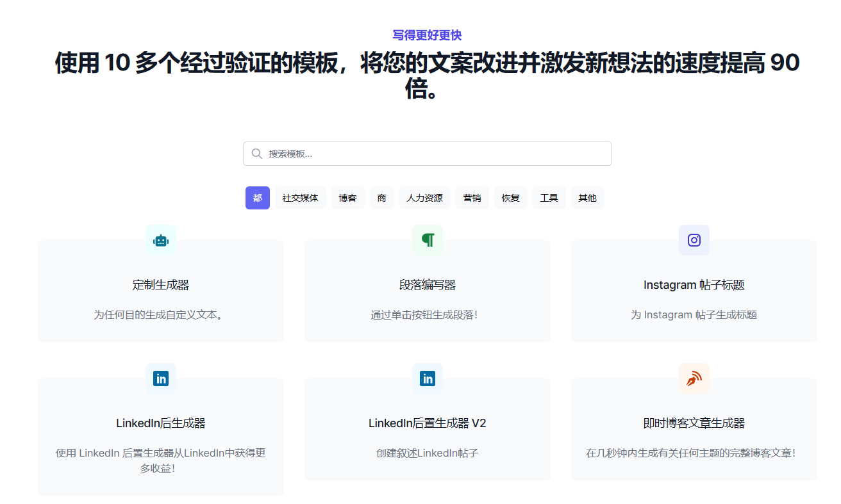Select the 商 filter tab
The image size is (841, 504).
(x=382, y=198)
